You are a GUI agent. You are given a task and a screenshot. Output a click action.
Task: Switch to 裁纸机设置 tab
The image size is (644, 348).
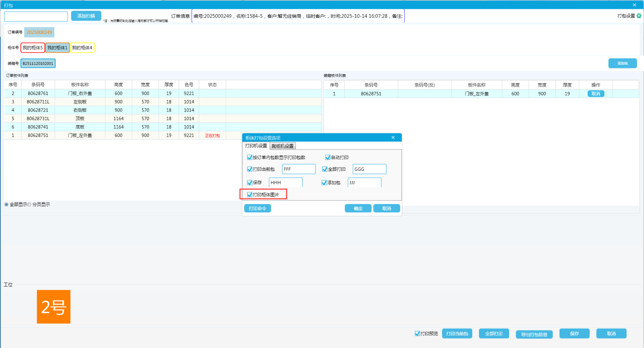tap(283, 146)
